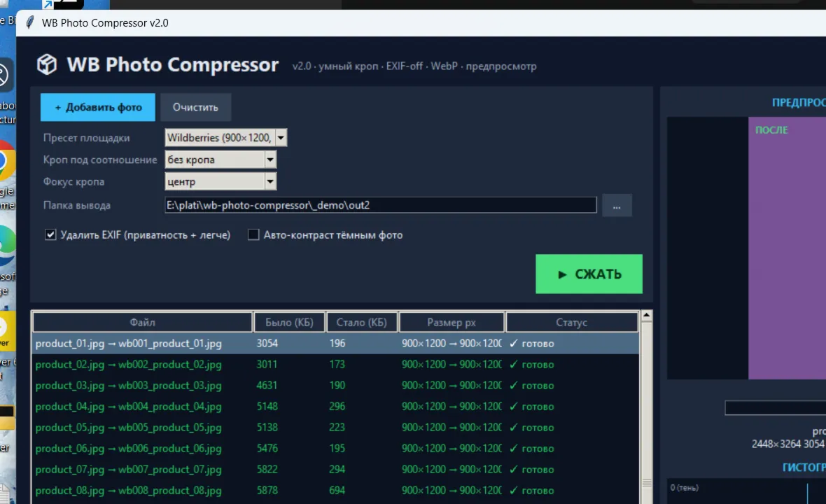Open the Microsoft Edge desktop icon
Viewport: 826px width, 504px height.
[6, 246]
